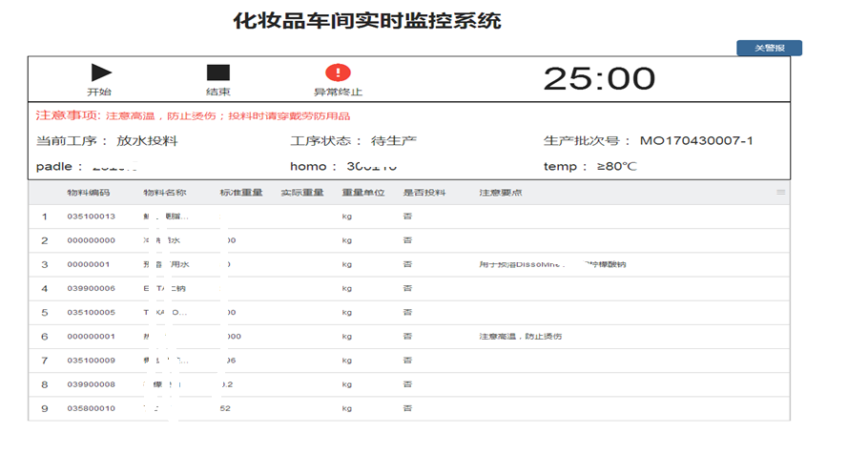The width and height of the screenshot is (868, 454).
Task: Click the 关警报 alarm-off button
Action: [x=769, y=48]
